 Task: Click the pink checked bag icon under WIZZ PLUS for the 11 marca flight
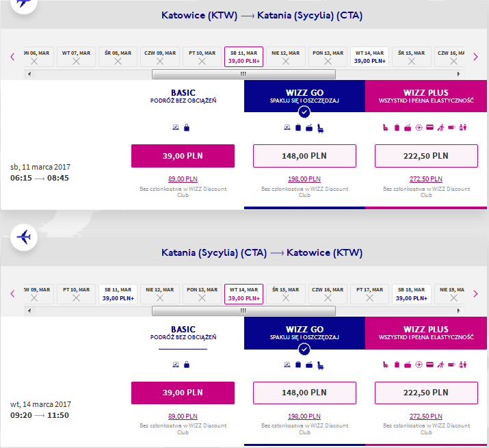408,128
